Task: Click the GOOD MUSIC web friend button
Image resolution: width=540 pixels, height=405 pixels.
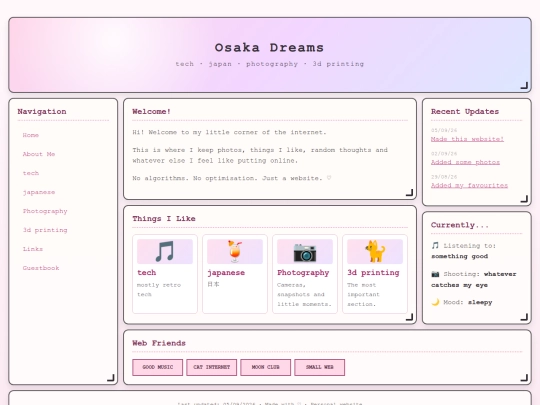Action: [157, 367]
